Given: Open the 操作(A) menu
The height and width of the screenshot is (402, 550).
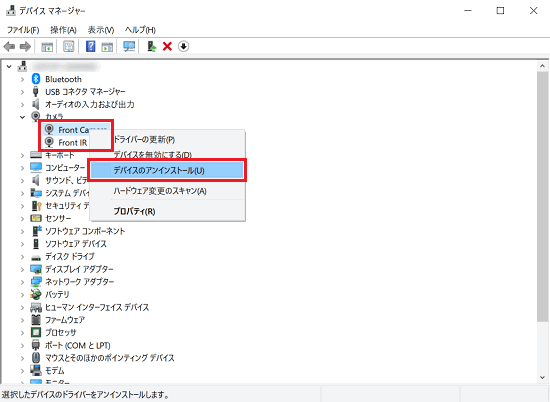Looking at the screenshot, I should click(x=63, y=30).
